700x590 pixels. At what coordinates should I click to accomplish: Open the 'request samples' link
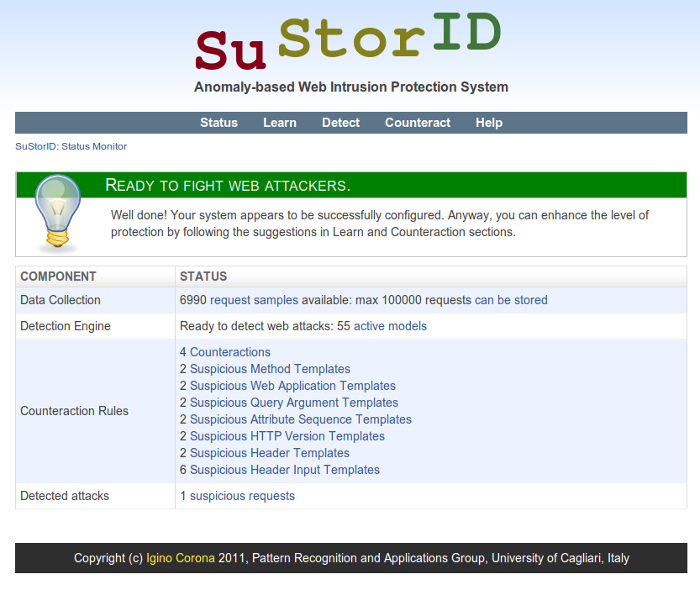pyautogui.click(x=254, y=300)
